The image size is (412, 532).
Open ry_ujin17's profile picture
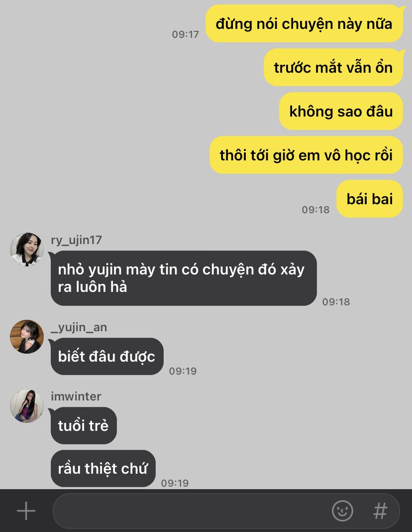27,250
